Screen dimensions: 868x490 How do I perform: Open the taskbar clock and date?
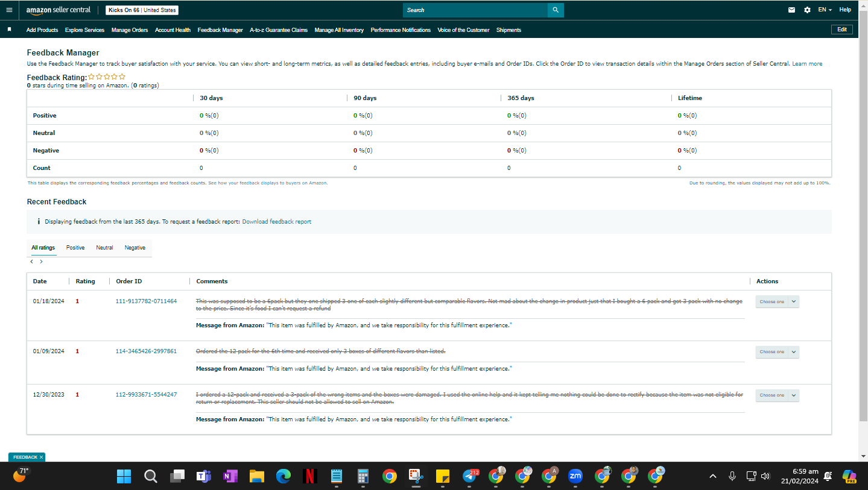tap(801, 476)
